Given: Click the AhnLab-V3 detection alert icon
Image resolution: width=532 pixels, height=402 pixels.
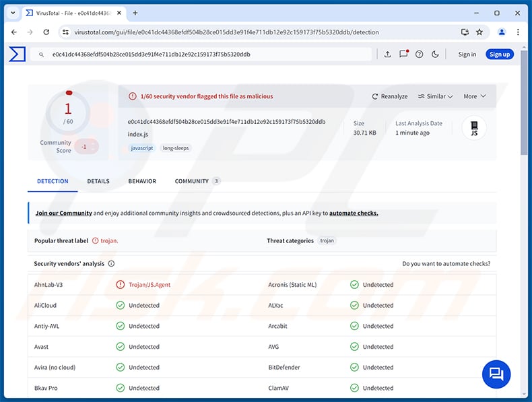Looking at the screenshot, I should pyautogui.click(x=120, y=285).
